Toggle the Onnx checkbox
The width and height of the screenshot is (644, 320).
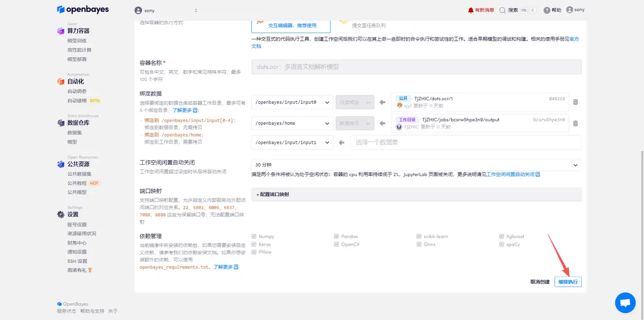point(419,244)
